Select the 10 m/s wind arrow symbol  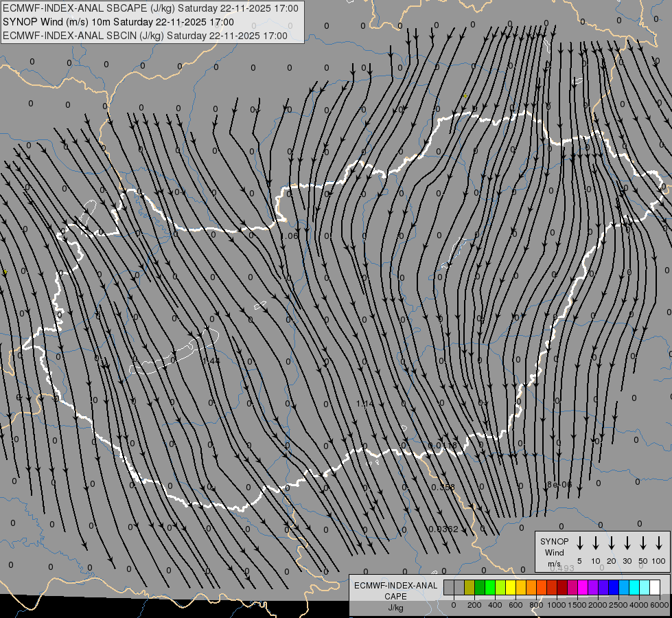pyautogui.click(x=595, y=543)
